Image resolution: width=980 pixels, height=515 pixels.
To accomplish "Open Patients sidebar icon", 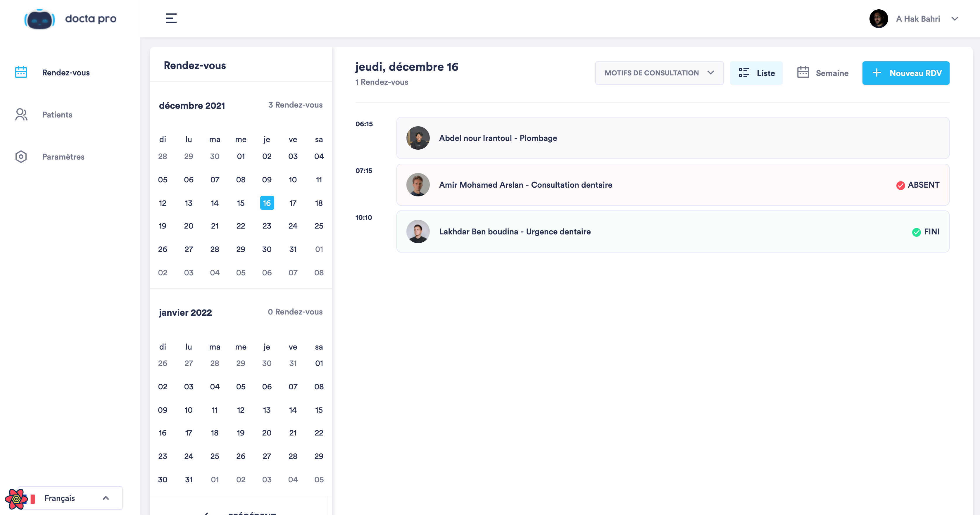I will pyautogui.click(x=21, y=115).
